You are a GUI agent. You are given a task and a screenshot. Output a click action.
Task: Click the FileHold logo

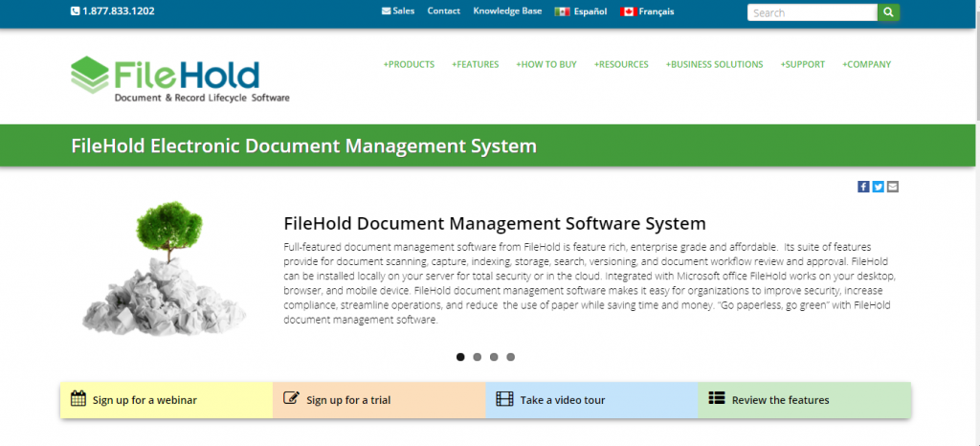tap(180, 79)
